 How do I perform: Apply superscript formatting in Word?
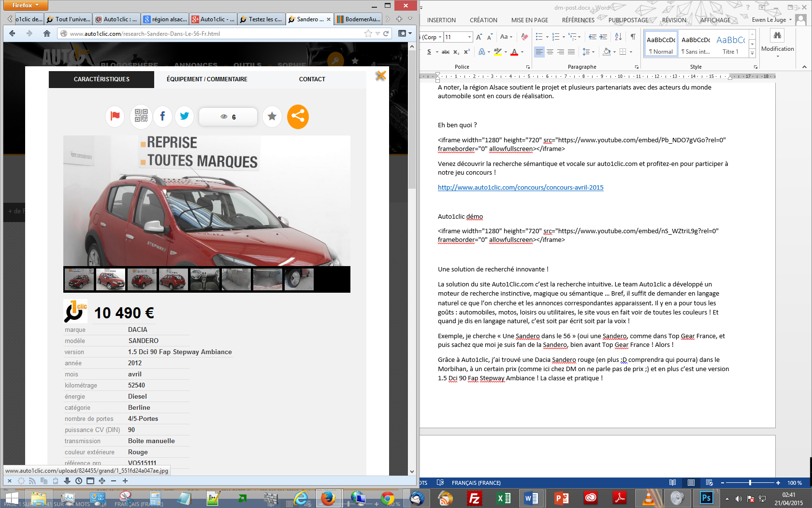point(467,52)
